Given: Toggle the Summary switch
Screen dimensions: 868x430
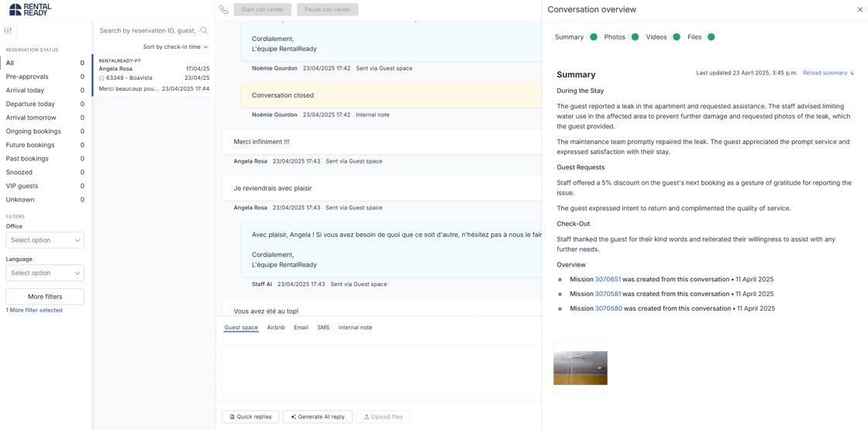Looking at the screenshot, I should coord(592,37).
